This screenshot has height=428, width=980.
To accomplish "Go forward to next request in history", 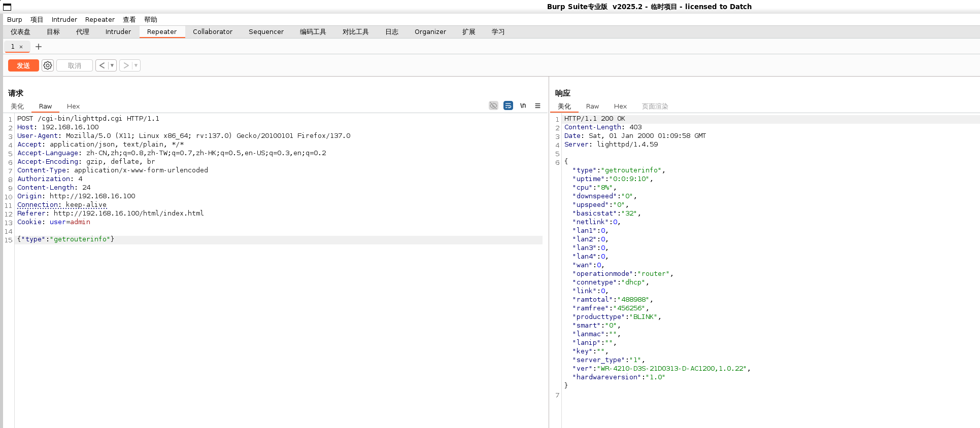I will (126, 65).
